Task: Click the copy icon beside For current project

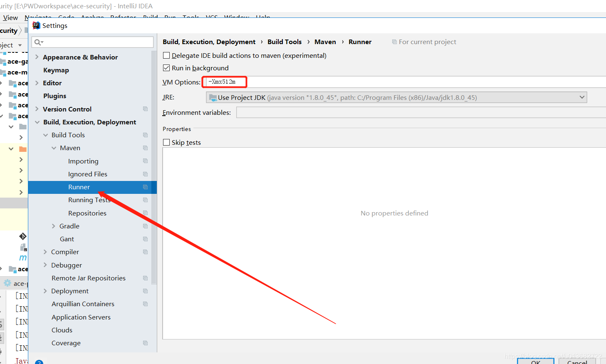Action: [x=394, y=42]
